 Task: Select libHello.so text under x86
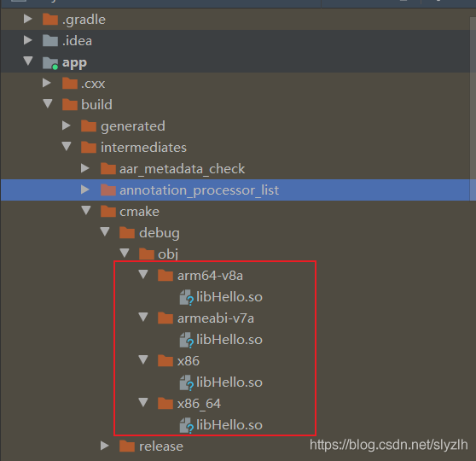tap(229, 382)
